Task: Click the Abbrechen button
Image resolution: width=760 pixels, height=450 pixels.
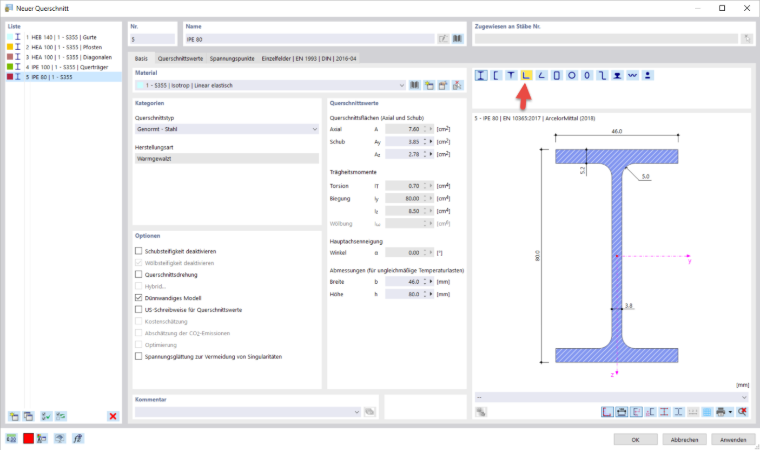Action: tap(684, 440)
